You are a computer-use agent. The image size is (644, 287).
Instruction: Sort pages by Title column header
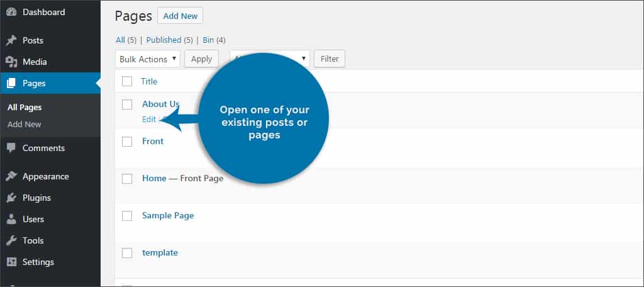[149, 81]
